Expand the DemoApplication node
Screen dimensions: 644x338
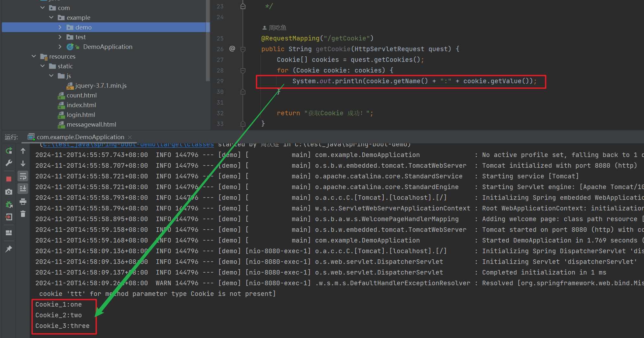60,47
